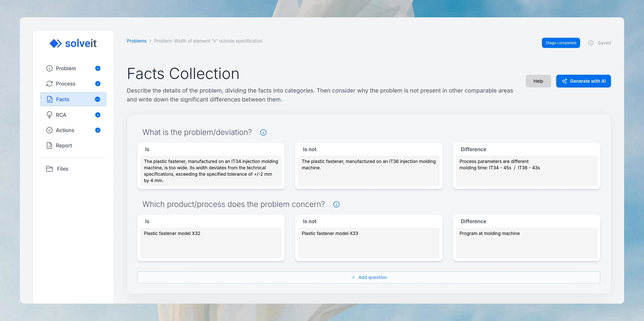Open info tooltip beside problem/deviation question
The width and height of the screenshot is (644, 321).
pos(263,132)
